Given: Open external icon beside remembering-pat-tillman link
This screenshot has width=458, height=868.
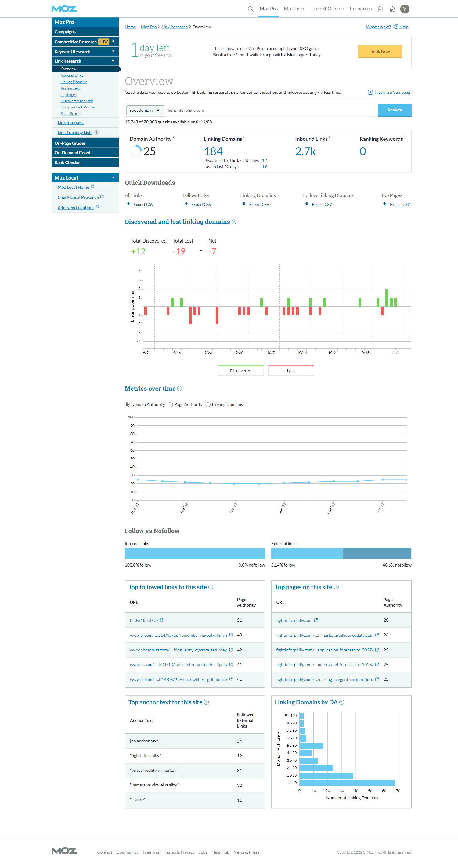Looking at the screenshot, I should point(230,635).
